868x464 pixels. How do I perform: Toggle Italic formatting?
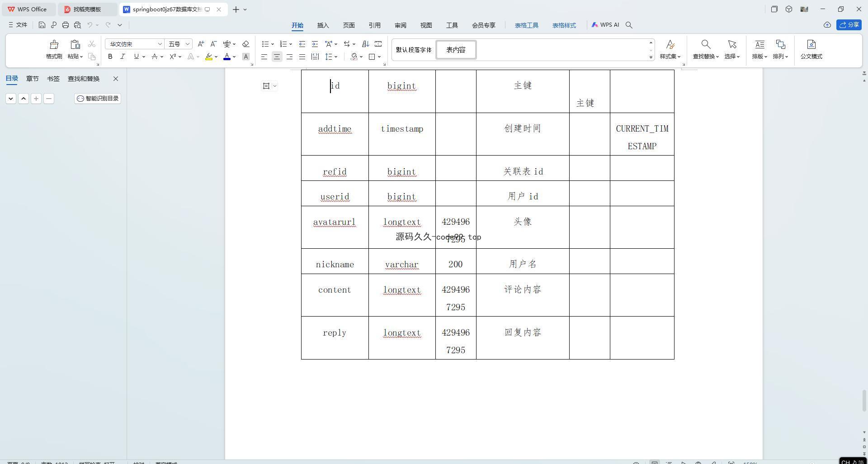(123, 57)
